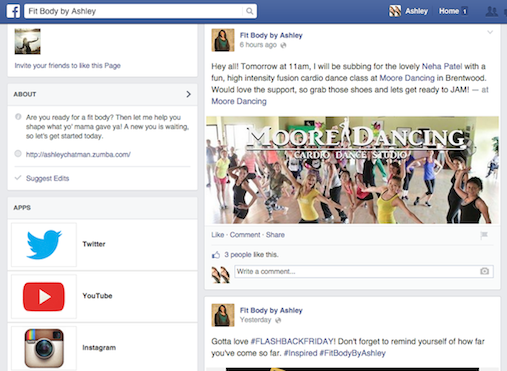Screen dimensions: 507x371
Task: Open the Moore Dancing studio photo
Action: click(x=352, y=170)
